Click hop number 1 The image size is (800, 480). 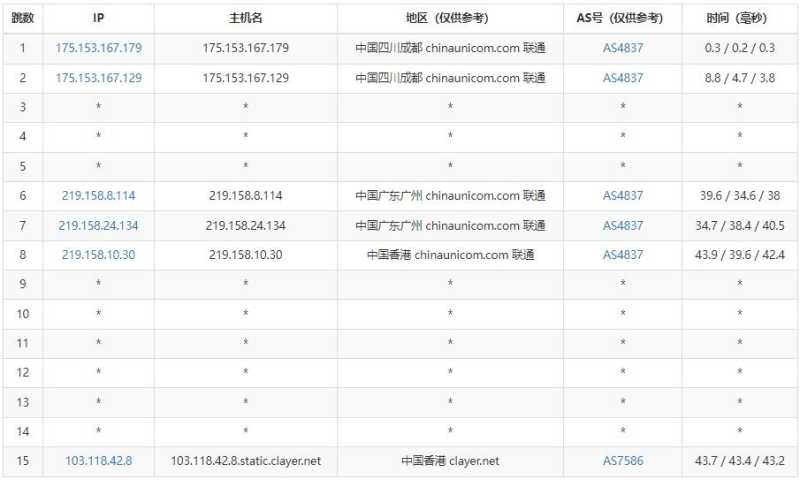tap(22, 48)
